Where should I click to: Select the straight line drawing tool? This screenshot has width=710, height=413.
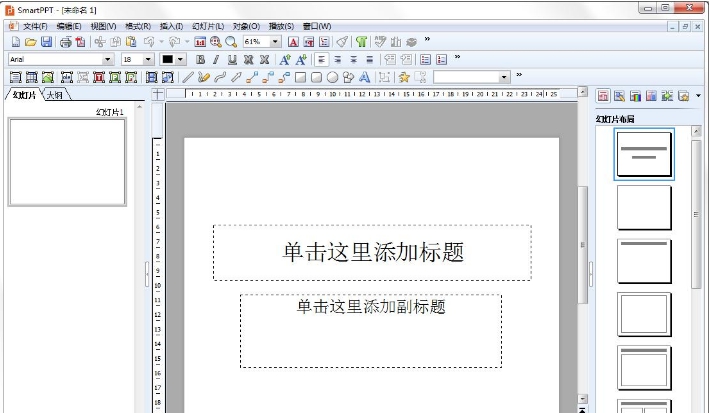point(188,77)
